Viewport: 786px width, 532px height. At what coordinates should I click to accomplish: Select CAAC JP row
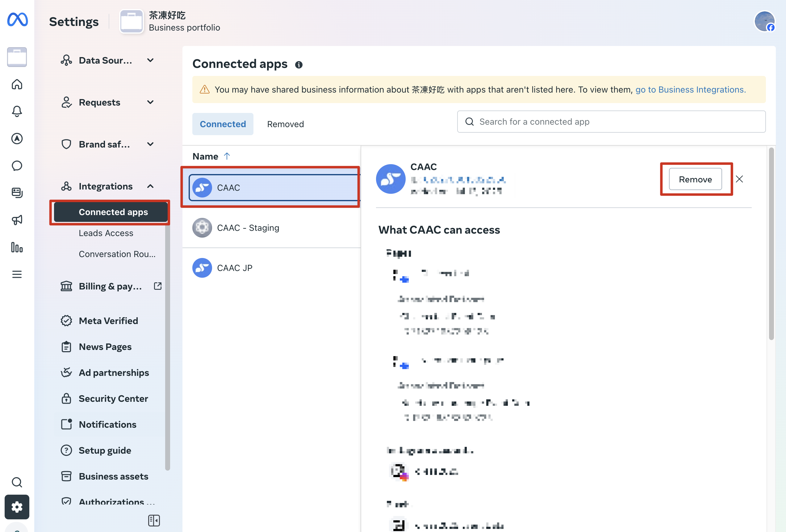271,268
